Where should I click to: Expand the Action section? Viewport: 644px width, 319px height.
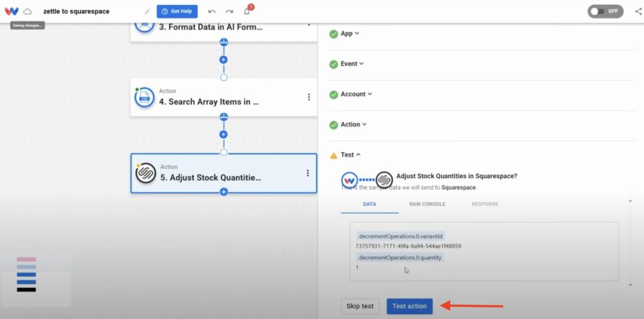353,125
